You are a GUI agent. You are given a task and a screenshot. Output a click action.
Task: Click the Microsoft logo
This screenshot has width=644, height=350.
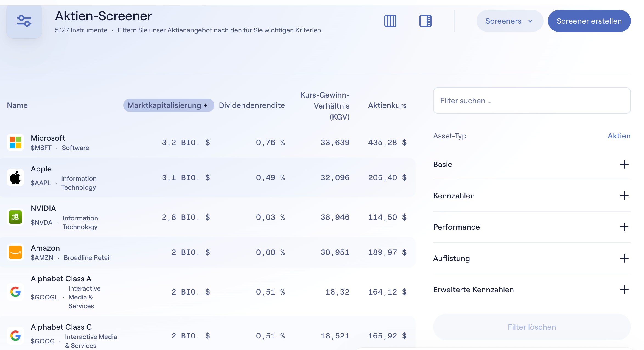click(15, 142)
